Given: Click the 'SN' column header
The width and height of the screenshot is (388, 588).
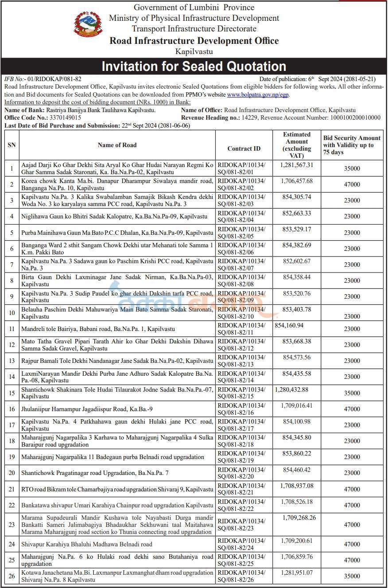Looking at the screenshot, I should pyautogui.click(x=11, y=145).
